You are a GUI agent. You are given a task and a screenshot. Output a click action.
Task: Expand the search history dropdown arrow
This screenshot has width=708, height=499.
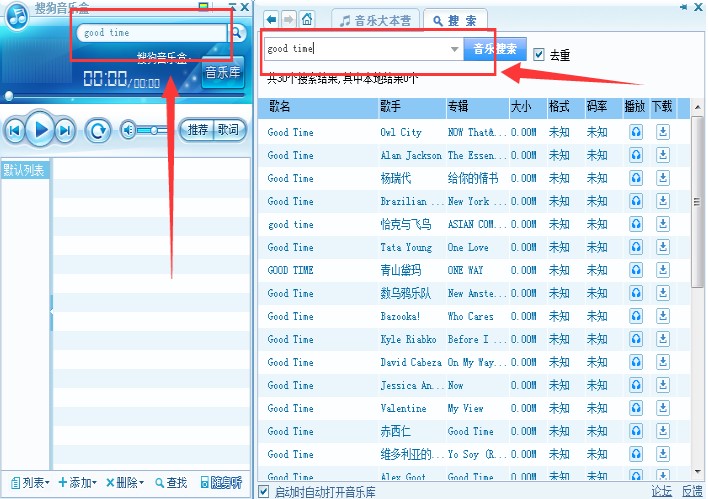tap(455, 49)
